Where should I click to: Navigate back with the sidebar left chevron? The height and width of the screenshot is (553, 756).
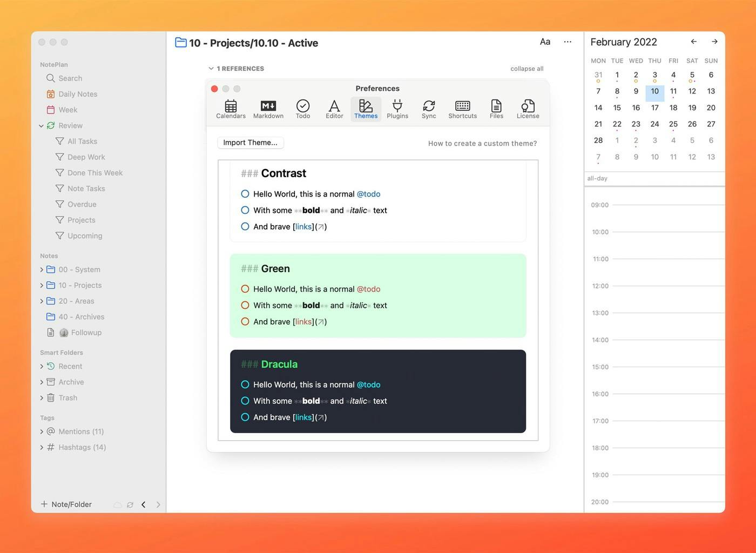(144, 504)
